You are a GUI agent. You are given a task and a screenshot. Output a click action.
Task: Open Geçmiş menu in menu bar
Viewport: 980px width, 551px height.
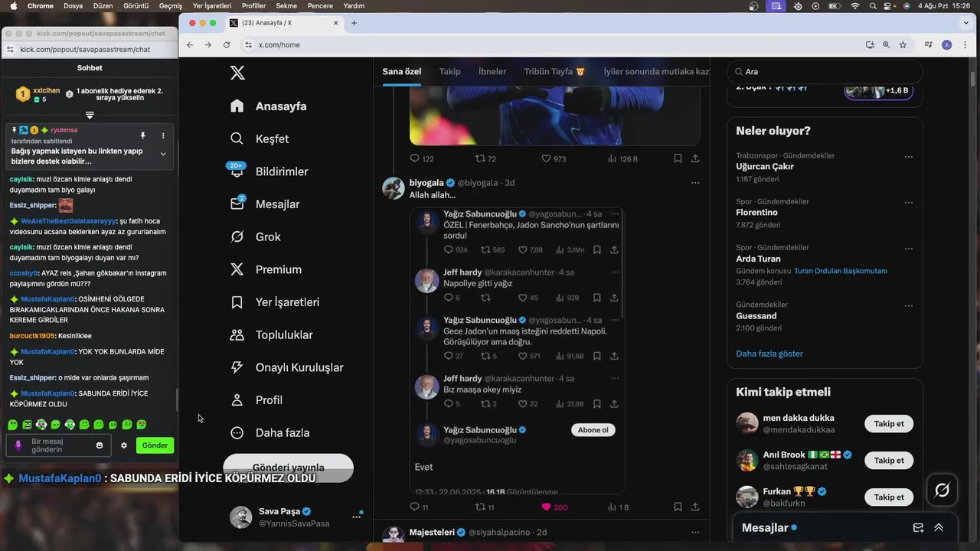(171, 5)
